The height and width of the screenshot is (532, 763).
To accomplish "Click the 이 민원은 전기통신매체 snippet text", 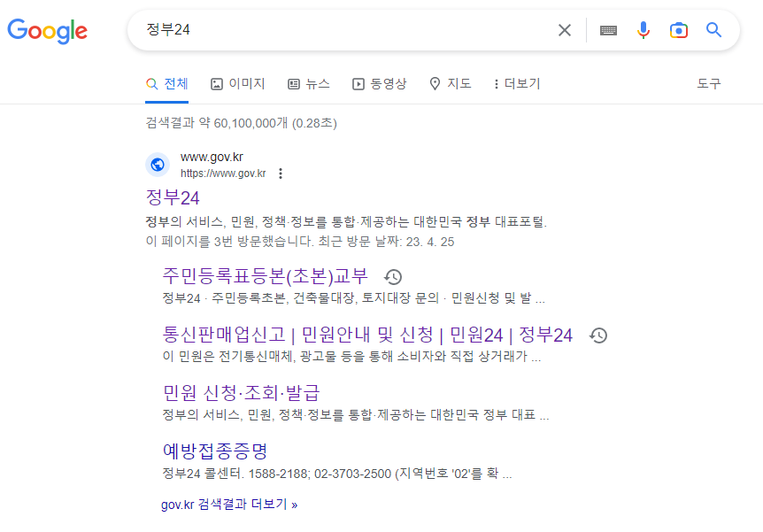I will 351,357.
